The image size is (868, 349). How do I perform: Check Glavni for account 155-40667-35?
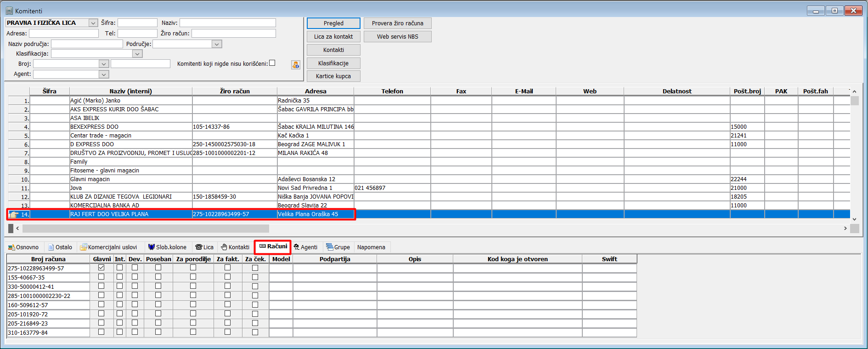(x=101, y=277)
